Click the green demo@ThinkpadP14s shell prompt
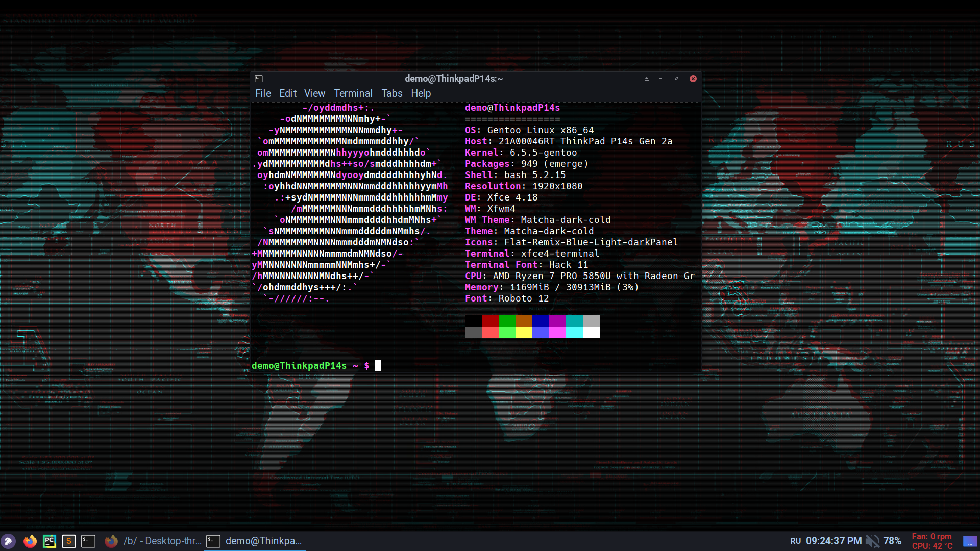 click(299, 366)
